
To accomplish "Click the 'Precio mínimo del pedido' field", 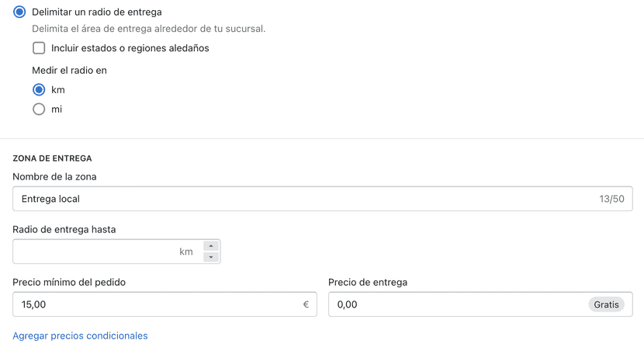I will click(155, 305).
